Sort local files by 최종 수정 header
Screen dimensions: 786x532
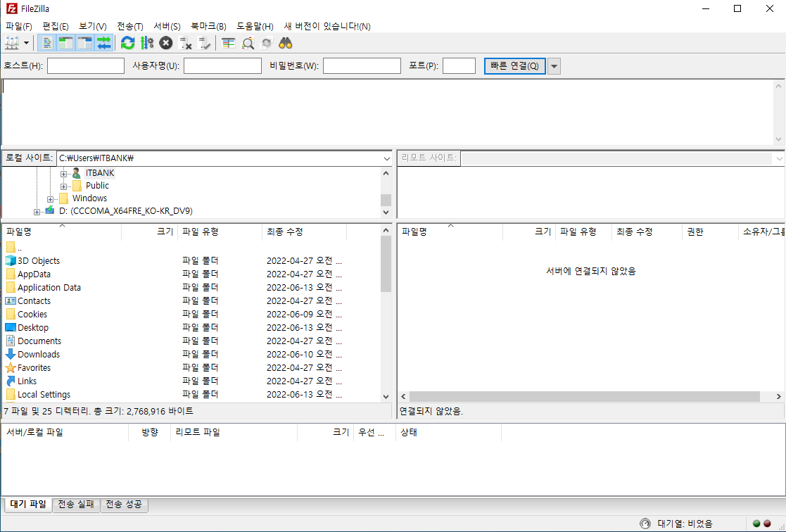pos(304,232)
